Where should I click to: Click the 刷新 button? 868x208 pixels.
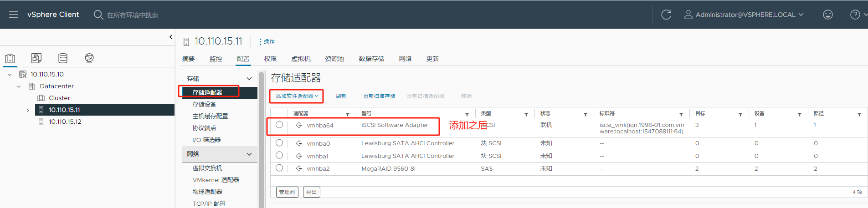[x=341, y=96]
